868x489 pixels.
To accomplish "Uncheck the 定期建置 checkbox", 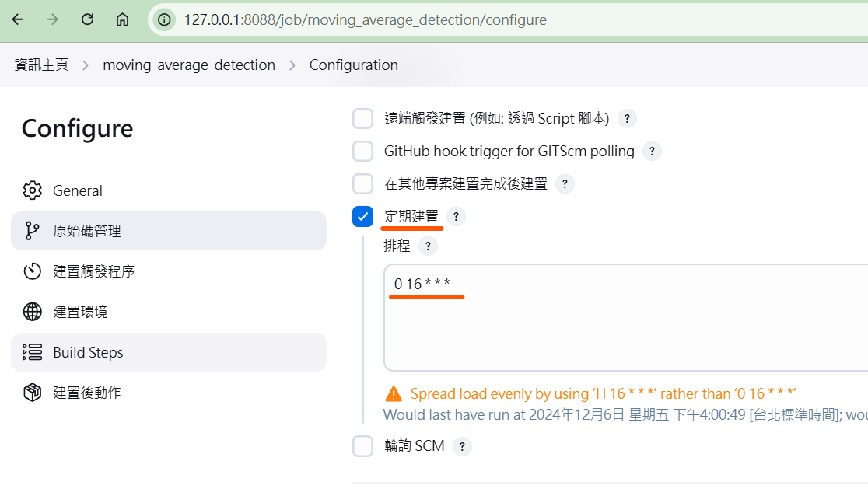I will tap(362, 216).
